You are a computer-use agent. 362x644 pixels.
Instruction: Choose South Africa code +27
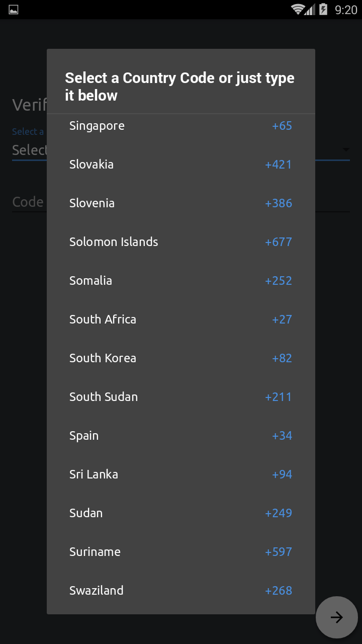(x=181, y=319)
